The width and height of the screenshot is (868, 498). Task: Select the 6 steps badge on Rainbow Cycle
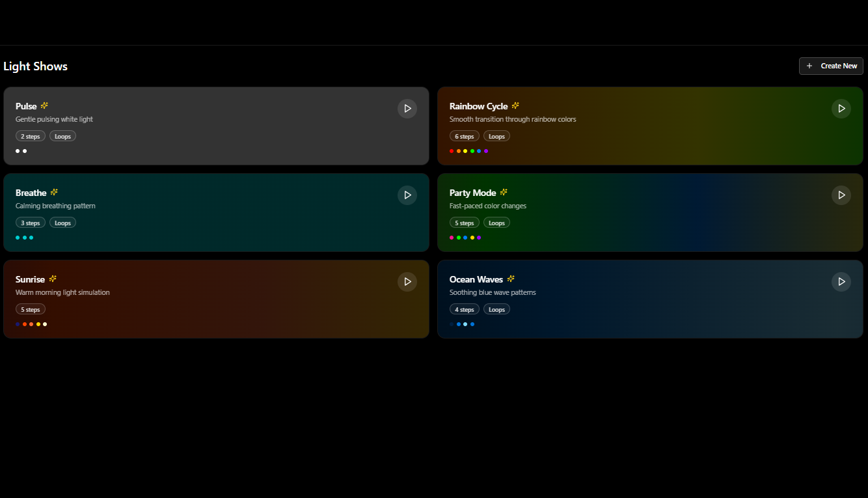click(x=464, y=135)
